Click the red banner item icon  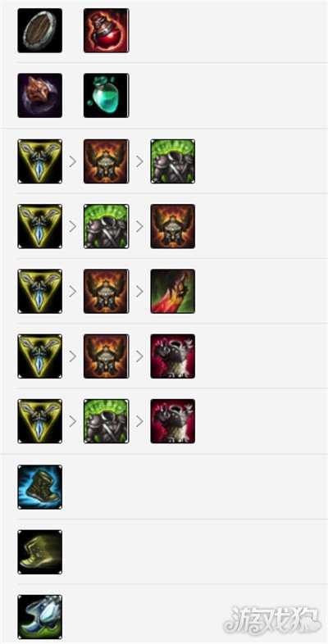[173, 291]
